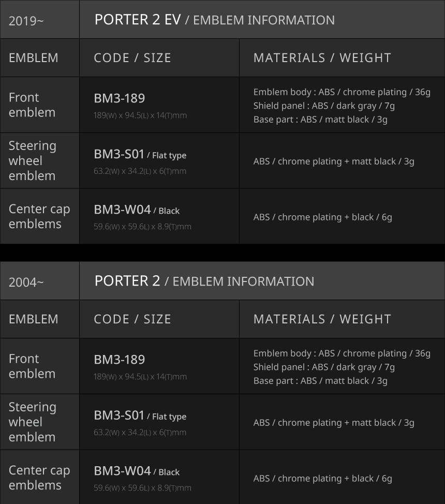Image resolution: width=445 pixels, height=504 pixels.
Task: Click the Shield panel dark gray line in the 2019~ table
Action: [x=324, y=106]
